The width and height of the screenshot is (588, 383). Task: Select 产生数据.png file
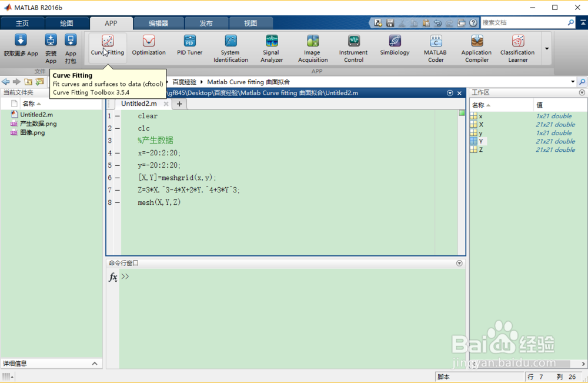(x=38, y=124)
